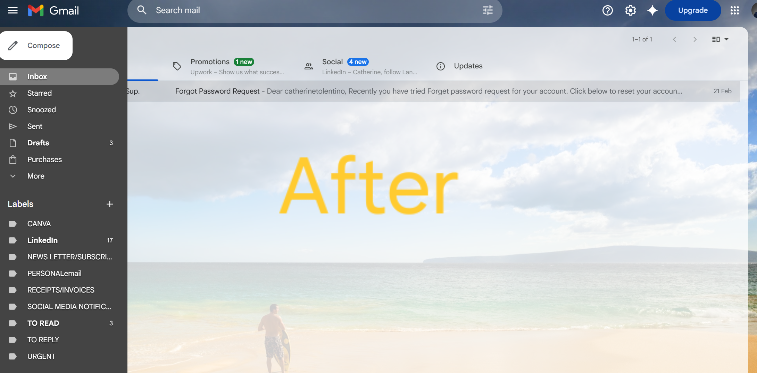
Task: Open the NEWSLETTER/SUBSCRI... label
Action: pos(59,257)
